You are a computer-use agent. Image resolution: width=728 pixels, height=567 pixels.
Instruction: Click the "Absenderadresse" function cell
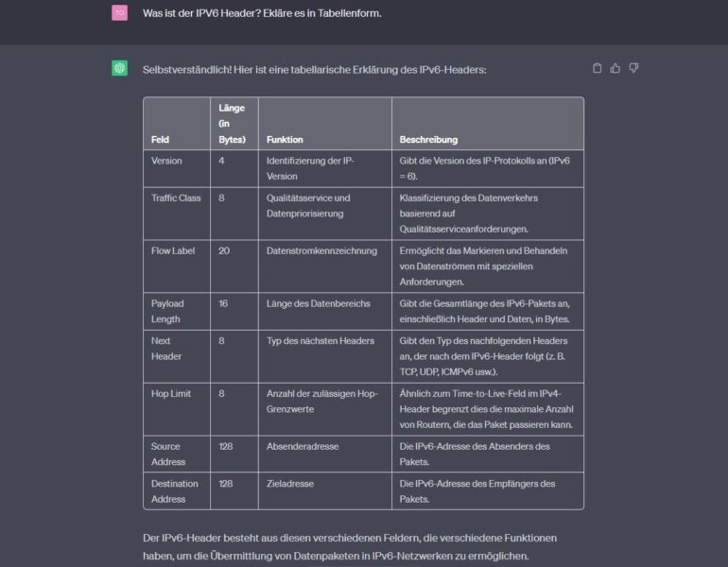[303, 446]
